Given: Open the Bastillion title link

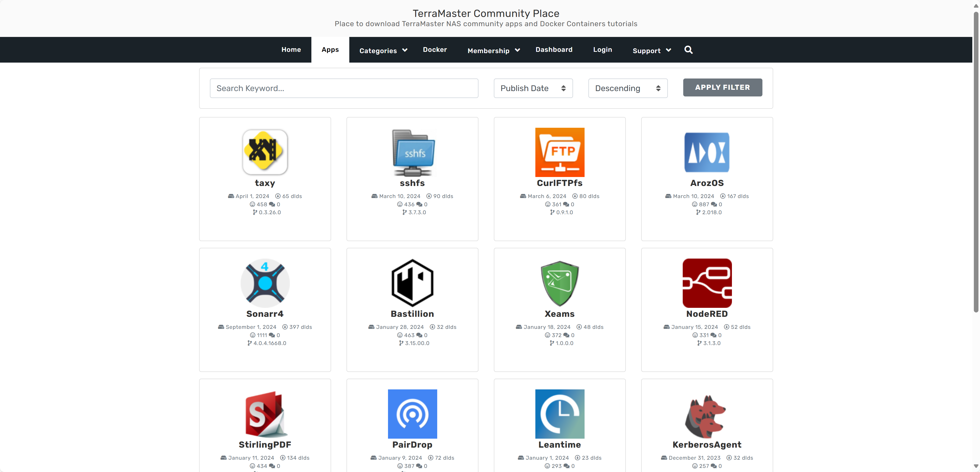Looking at the screenshot, I should coord(412,314).
